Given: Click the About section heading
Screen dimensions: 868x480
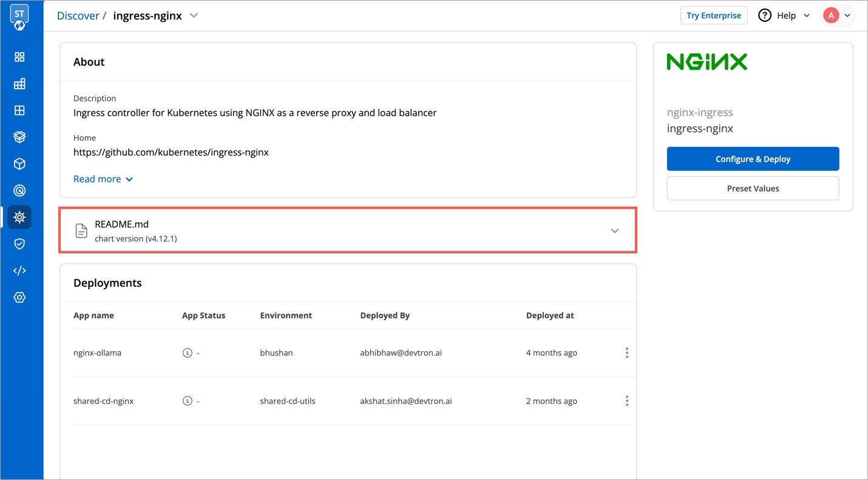Looking at the screenshot, I should coord(89,62).
